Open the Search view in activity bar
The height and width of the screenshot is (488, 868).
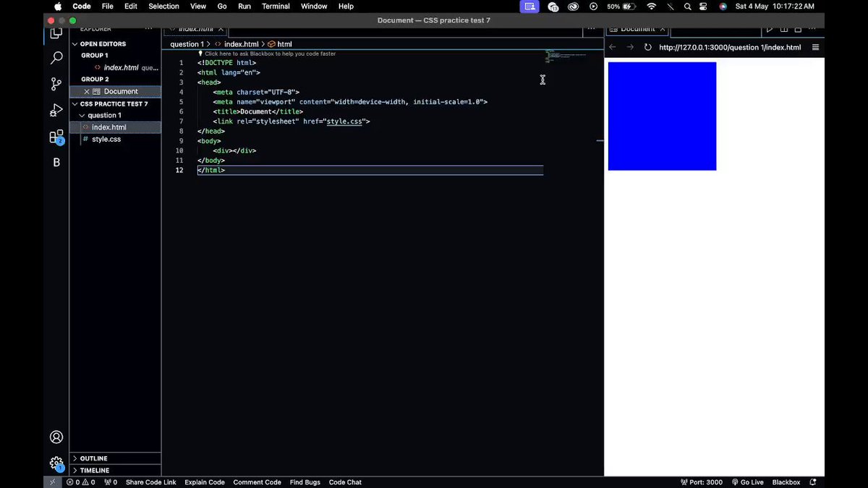(56, 58)
